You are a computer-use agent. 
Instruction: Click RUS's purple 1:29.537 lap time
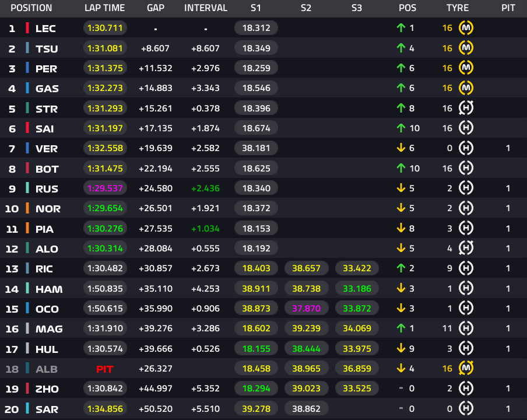pyautogui.click(x=105, y=188)
